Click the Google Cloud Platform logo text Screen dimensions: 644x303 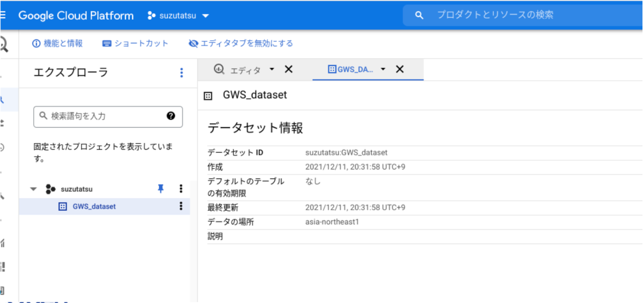pos(76,16)
